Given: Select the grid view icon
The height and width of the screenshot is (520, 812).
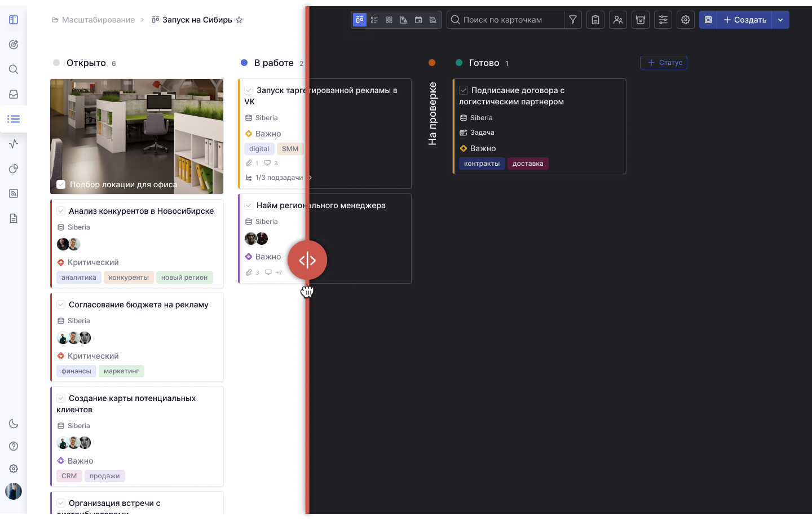Looking at the screenshot, I should (x=389, y=20).
